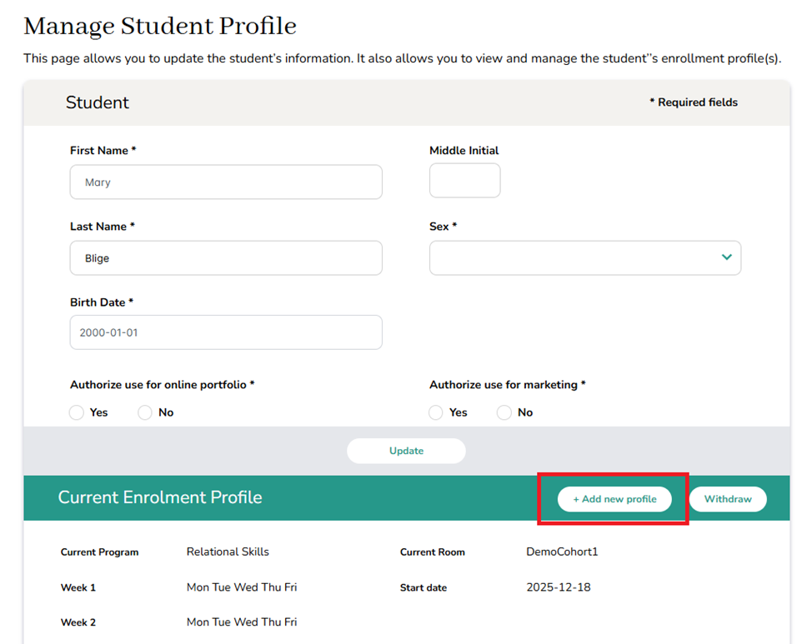Viewport: 812px width, 644px height.
Task: Open the Sex selection combo box
Action: point(575,258)
